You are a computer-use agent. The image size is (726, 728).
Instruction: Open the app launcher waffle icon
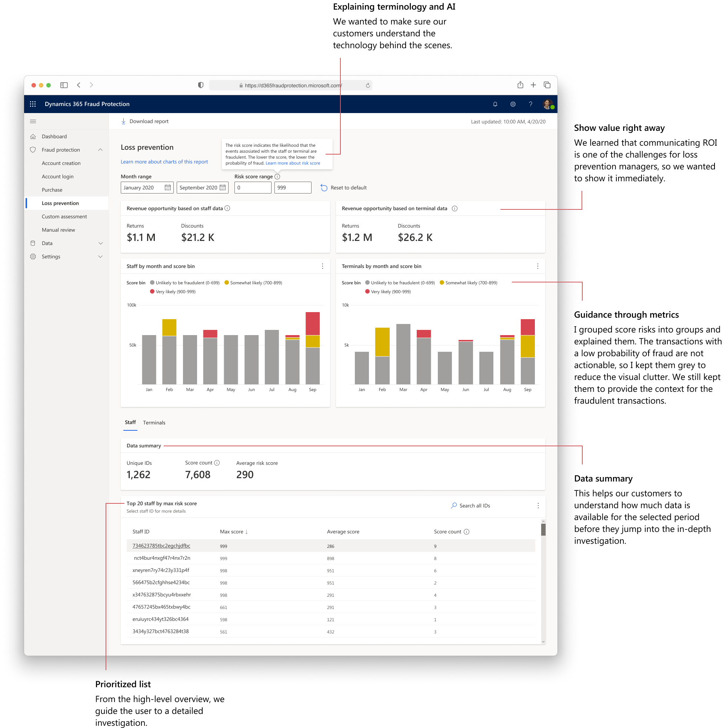coord(33,104)
